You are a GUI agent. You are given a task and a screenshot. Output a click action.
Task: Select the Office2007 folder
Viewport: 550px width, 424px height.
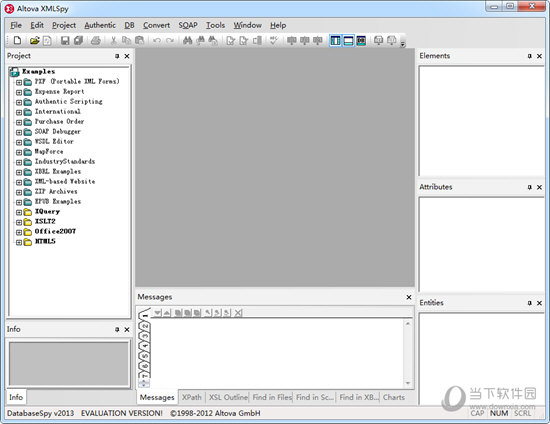pyautogui.click(x=55, y=231)
